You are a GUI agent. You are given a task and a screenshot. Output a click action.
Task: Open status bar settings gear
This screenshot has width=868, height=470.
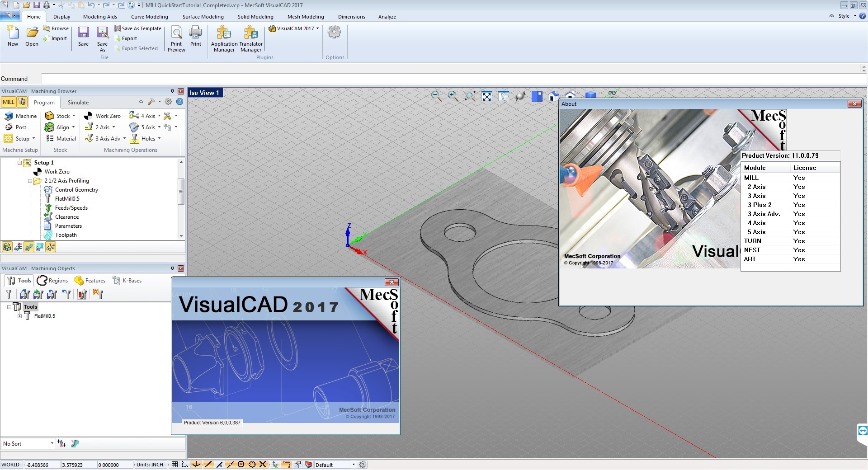tap(363, 465)
